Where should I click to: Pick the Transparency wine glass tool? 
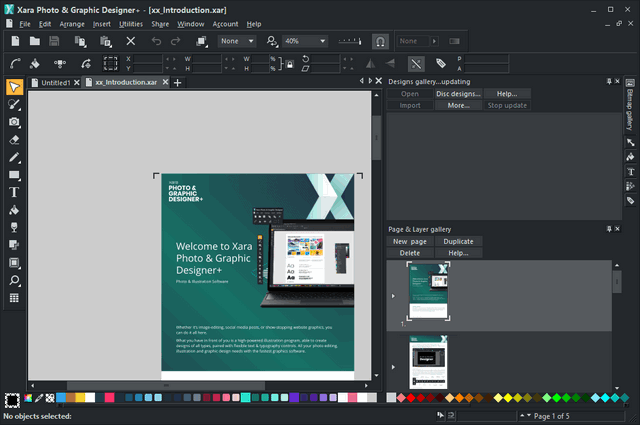coord(14,227)
